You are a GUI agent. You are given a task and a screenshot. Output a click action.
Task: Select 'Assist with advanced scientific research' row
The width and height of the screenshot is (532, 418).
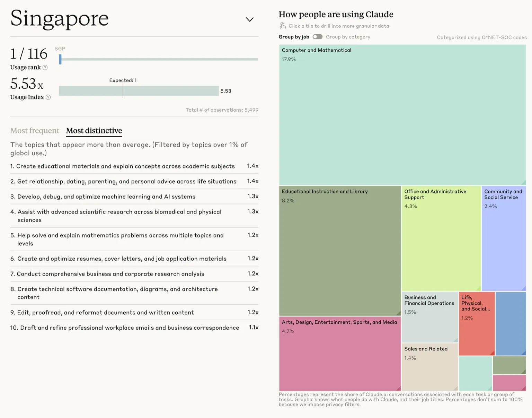[x=134, y=216]
